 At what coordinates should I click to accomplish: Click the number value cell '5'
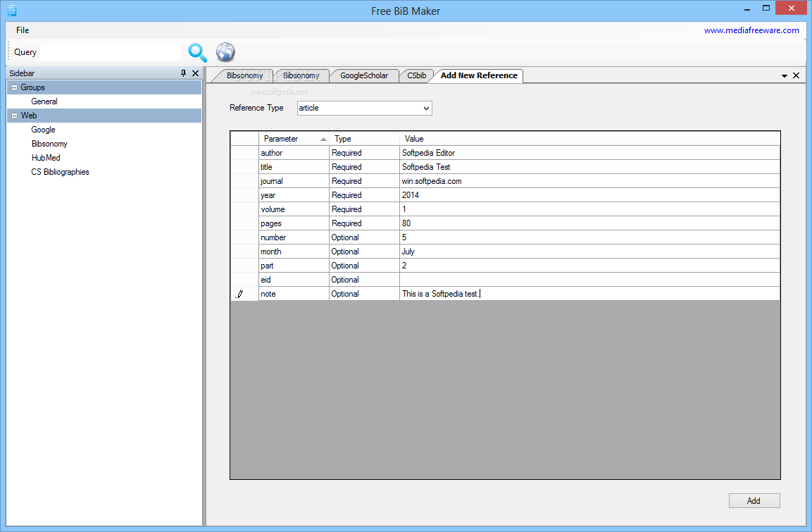click(590, 237)
